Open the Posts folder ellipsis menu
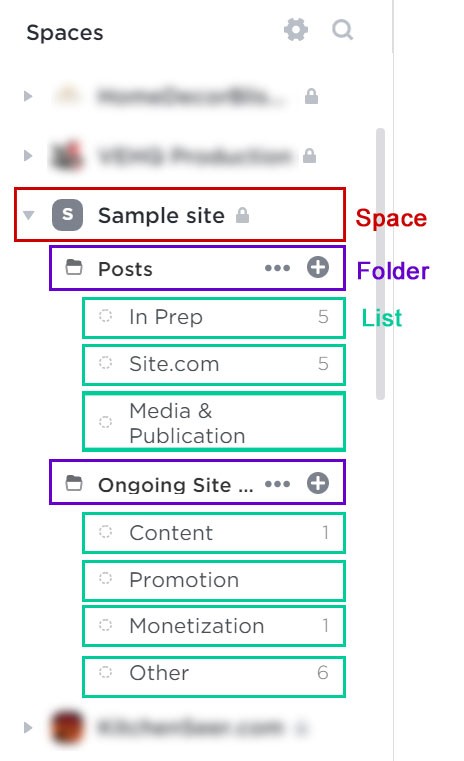This screenshot has height=761, width=464. pyautogui.click(x=277, y=268)
